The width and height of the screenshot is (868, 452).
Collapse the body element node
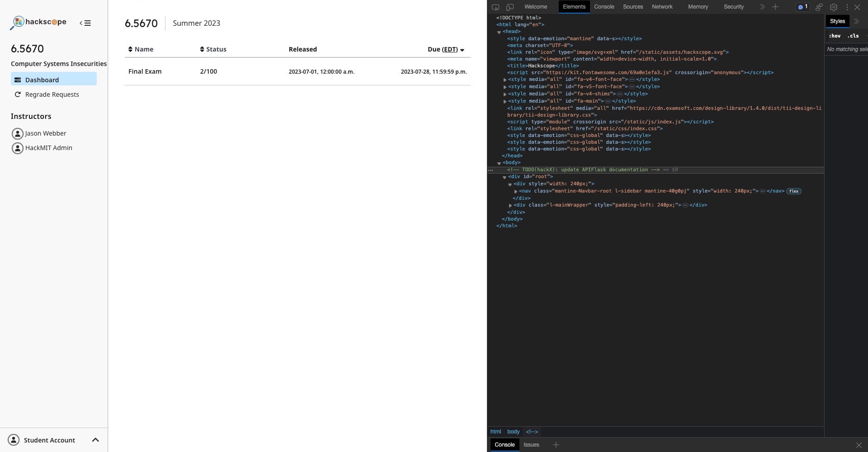pos(499,163)
